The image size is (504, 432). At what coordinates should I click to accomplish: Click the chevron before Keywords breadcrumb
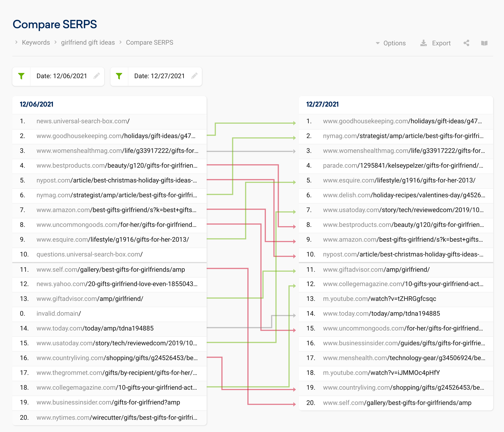(16, 42)
